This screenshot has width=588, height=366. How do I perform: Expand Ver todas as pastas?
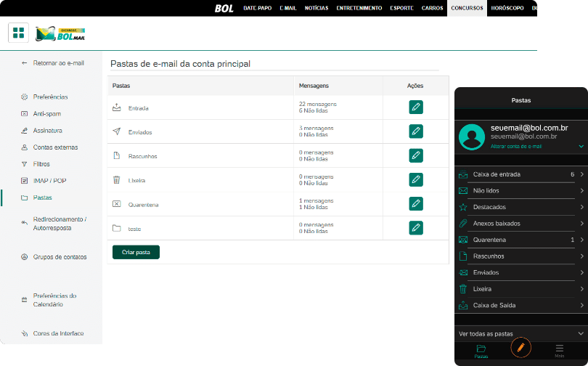520,333
